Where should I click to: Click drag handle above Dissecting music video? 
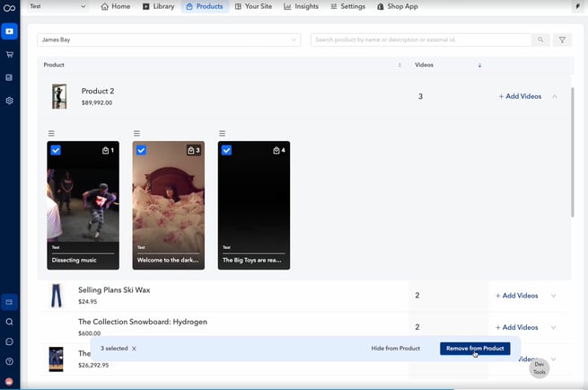pos(52,133)
